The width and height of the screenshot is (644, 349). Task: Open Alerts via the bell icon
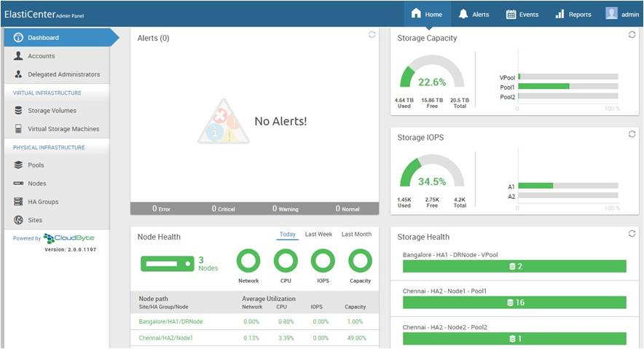click(463, 14)
